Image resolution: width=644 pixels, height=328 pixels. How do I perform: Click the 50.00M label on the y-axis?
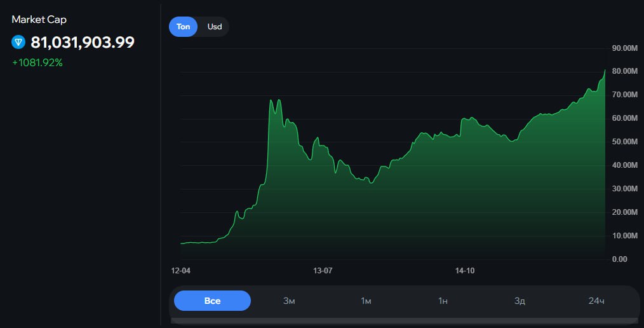624,142
